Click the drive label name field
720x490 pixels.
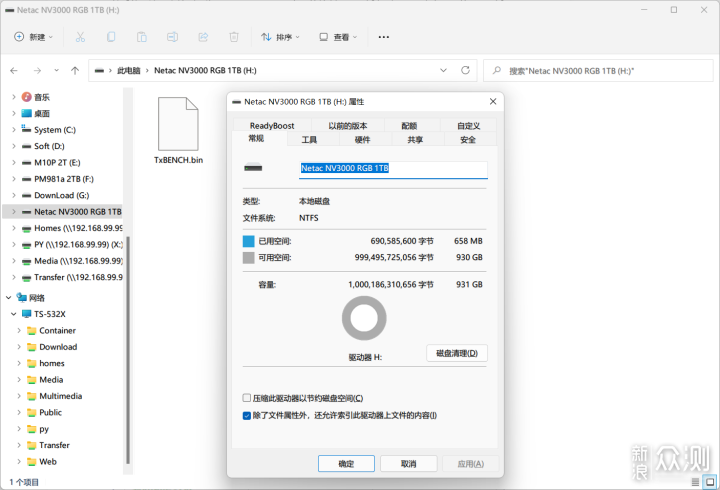pos(393,169)
